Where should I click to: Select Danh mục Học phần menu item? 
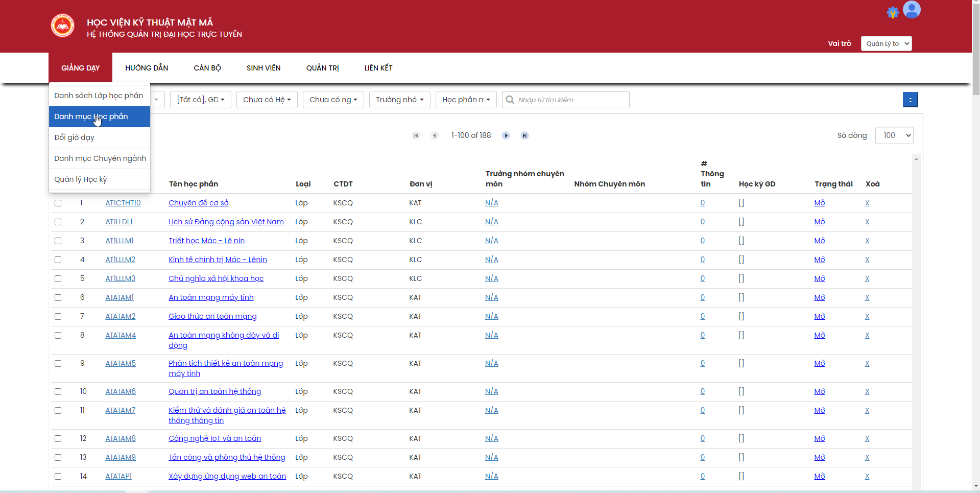pos(99,116)
